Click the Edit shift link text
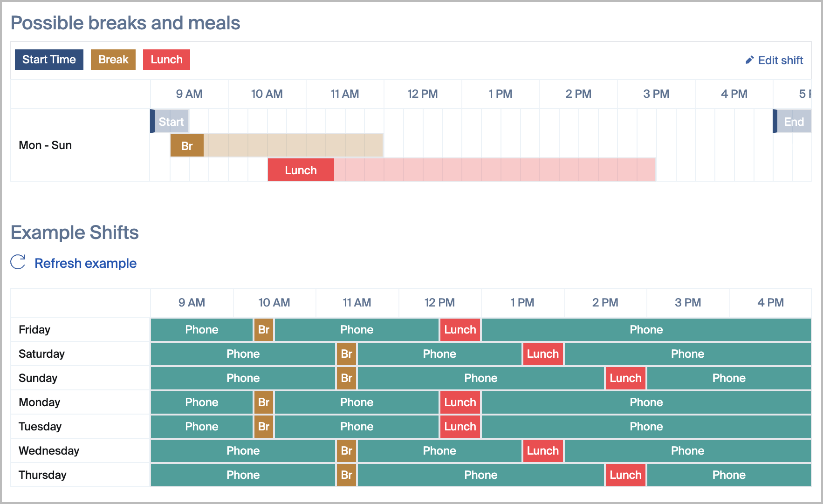Image resolution: width=823 pixels, height=504 pixels. click(x=780, y=60)
